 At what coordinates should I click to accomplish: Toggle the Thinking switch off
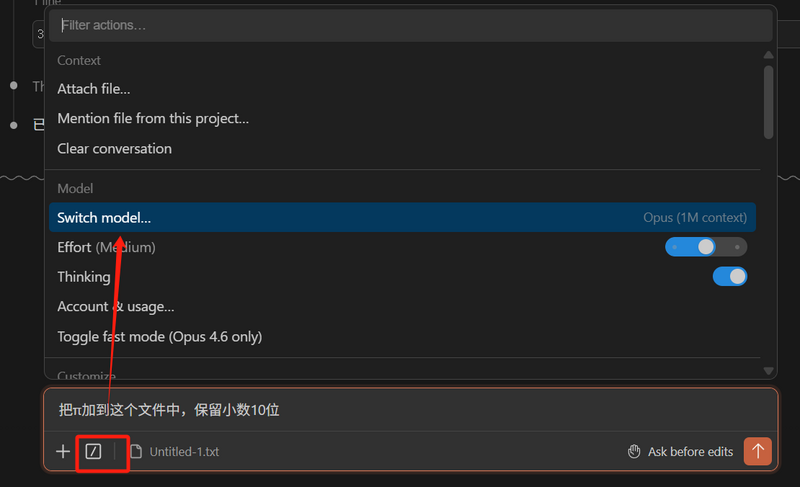tap(730, 277)
